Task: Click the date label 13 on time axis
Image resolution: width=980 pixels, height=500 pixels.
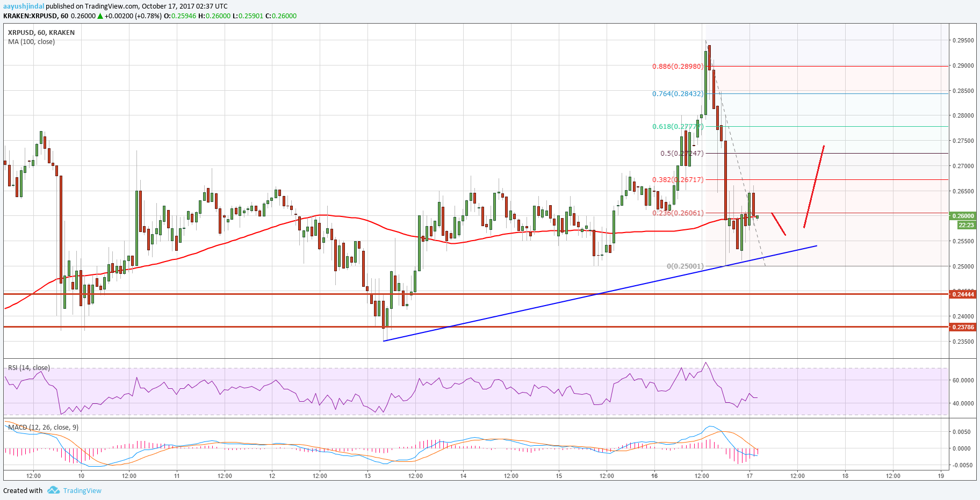Action: [368, 476]
